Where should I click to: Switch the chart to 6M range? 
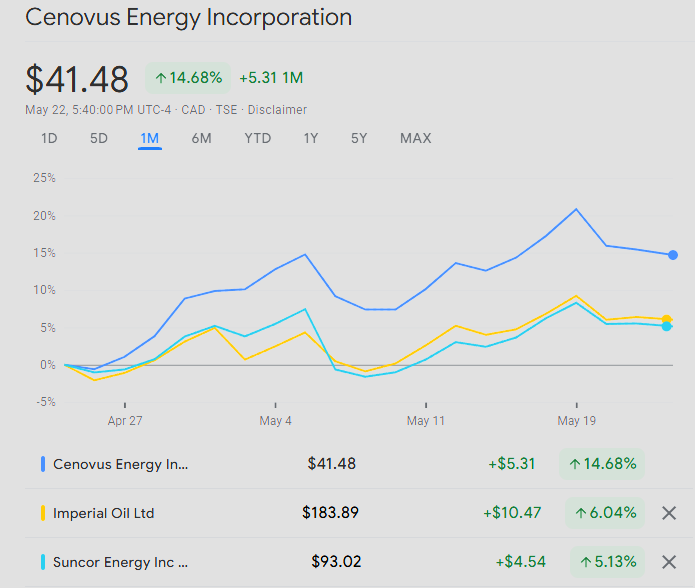coord(201,138)
